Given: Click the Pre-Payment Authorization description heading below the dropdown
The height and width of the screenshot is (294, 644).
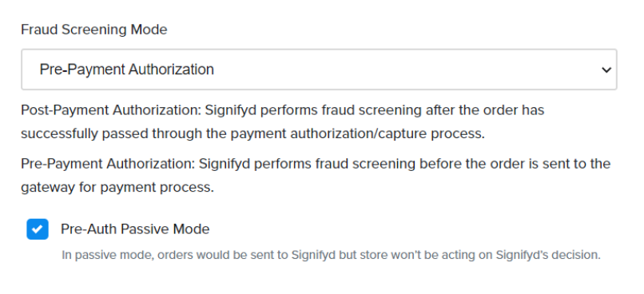Looking at the screenshot, I should [x=108, y=164].
